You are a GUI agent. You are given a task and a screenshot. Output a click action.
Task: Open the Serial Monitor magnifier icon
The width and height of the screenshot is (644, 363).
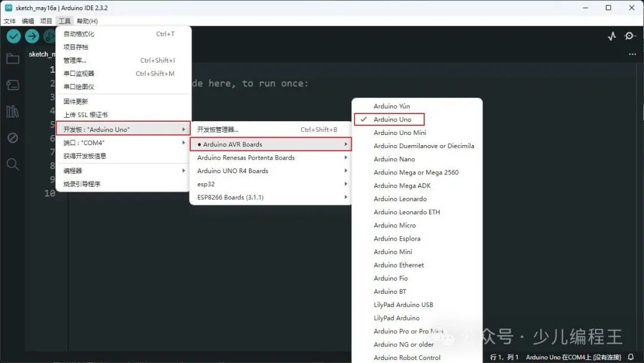pos(630,36)
